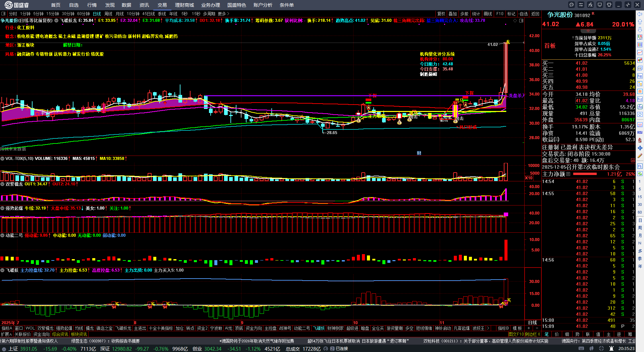644x352 pixels.
Task: Click the move cross-arrows icon in sidebar
Action: [x=640, y=148]
